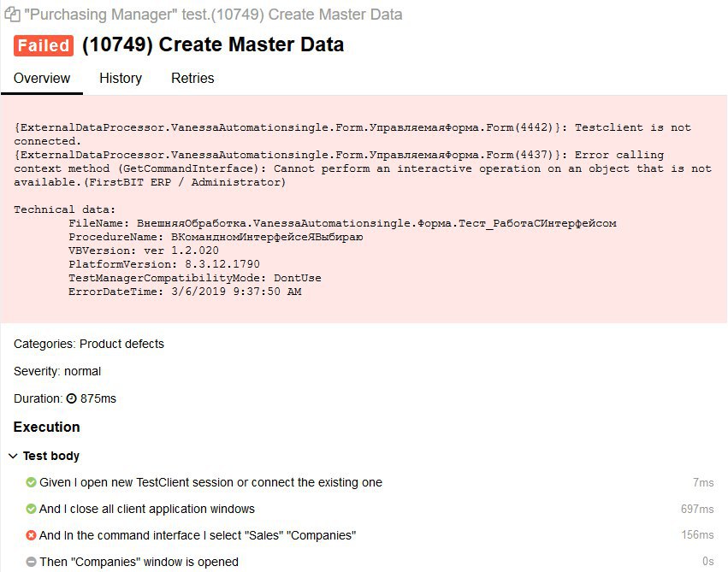Click the "PlatformVersion: 8.3.12.1790" line
This screenshot has height=572, width=728.
pos(164,264)
